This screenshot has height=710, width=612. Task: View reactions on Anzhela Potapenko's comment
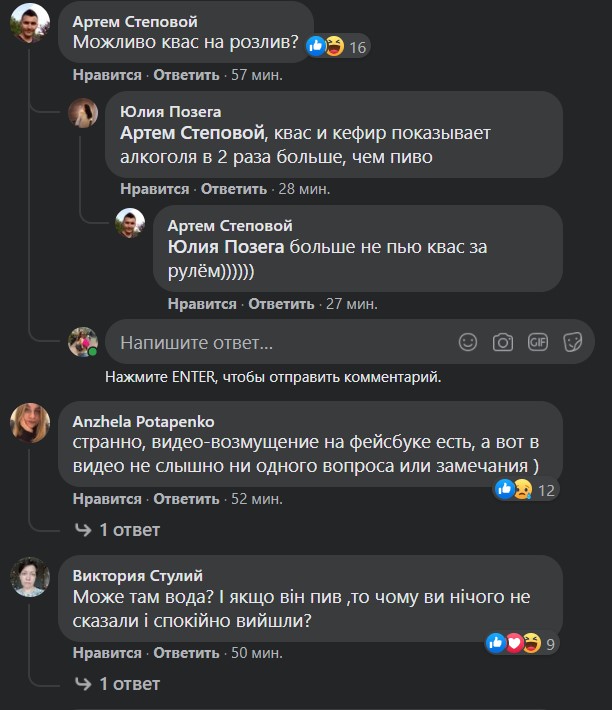pyautogui.click(x=526, y=489)
